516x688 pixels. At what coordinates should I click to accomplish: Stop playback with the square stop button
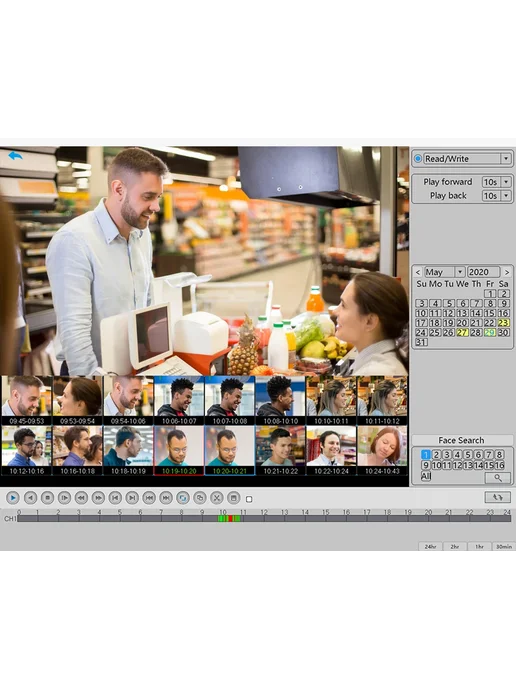(47, 498)
